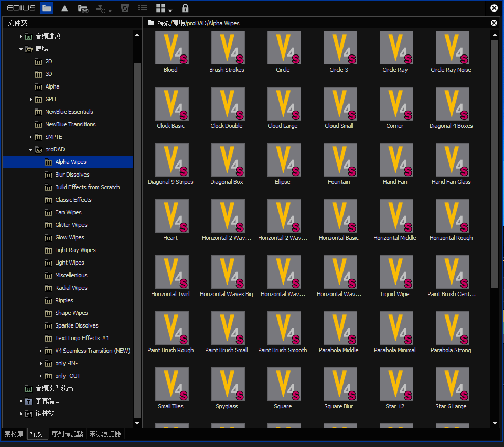This screenshot has height=447, width=504.
Task: Select the Liquid Wipe transition icon
Action: pyautogui.click(x=396, y=272)
